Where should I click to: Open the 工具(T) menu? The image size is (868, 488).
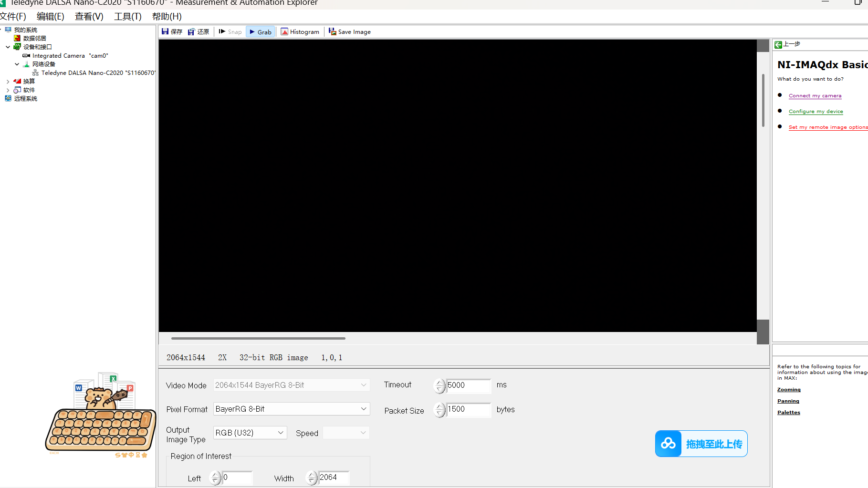tap(127, 17)
